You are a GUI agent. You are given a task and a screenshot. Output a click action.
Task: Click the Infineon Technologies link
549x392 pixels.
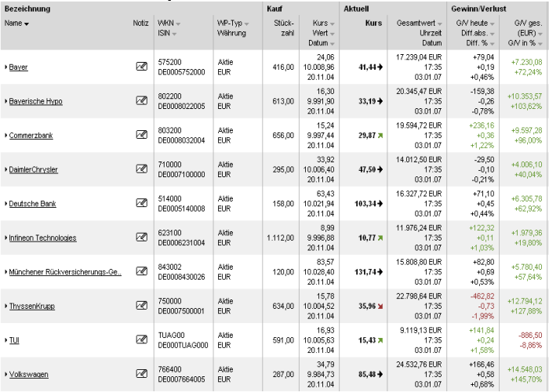(42, 238)
